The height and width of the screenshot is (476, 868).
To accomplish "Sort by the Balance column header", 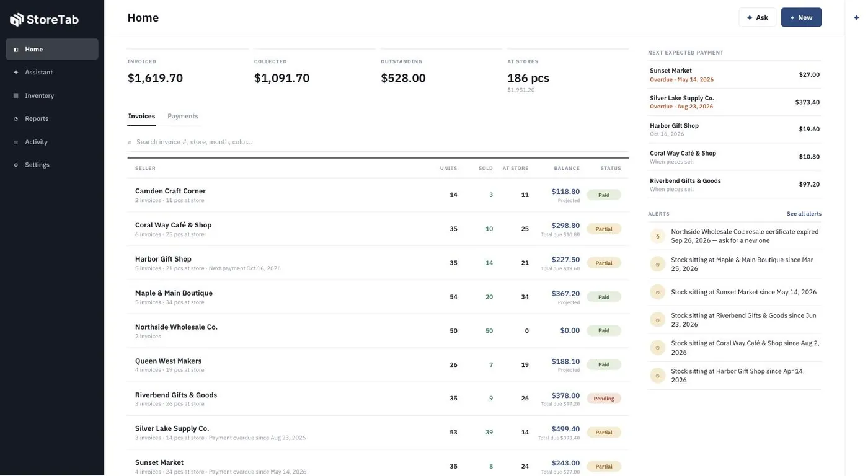I will pyautogui.click(x=567, y=169).
